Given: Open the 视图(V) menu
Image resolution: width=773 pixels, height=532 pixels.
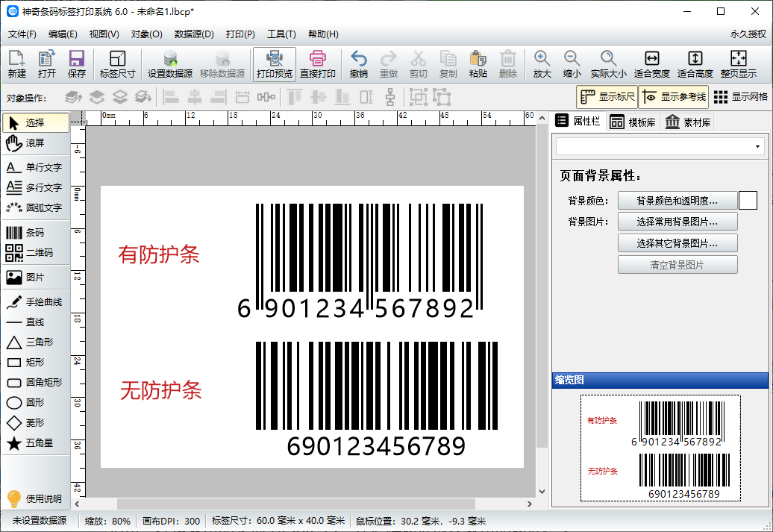Looking at the screenshot, I should pyautogui.click(x=104, y=34).
